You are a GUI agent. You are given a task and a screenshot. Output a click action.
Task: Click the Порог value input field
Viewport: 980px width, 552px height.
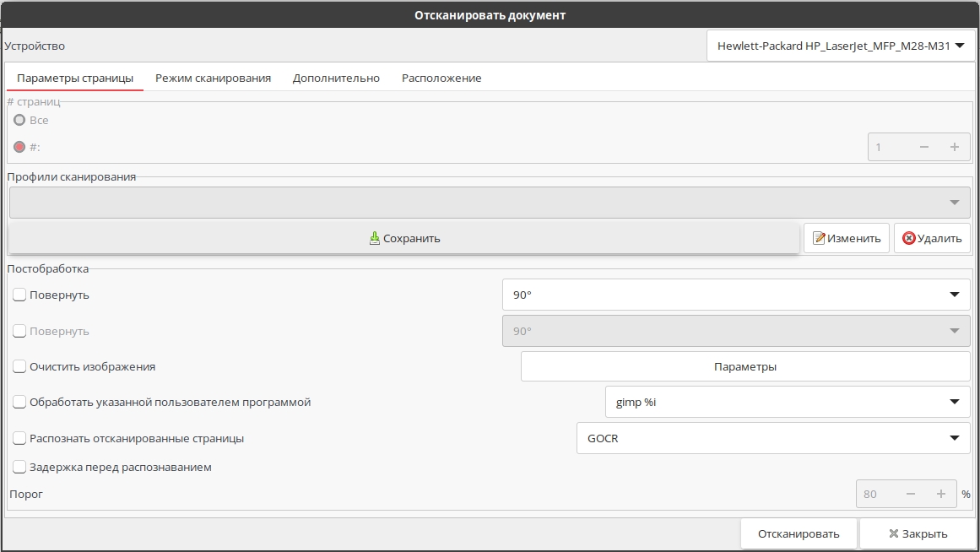click(878, 494)
